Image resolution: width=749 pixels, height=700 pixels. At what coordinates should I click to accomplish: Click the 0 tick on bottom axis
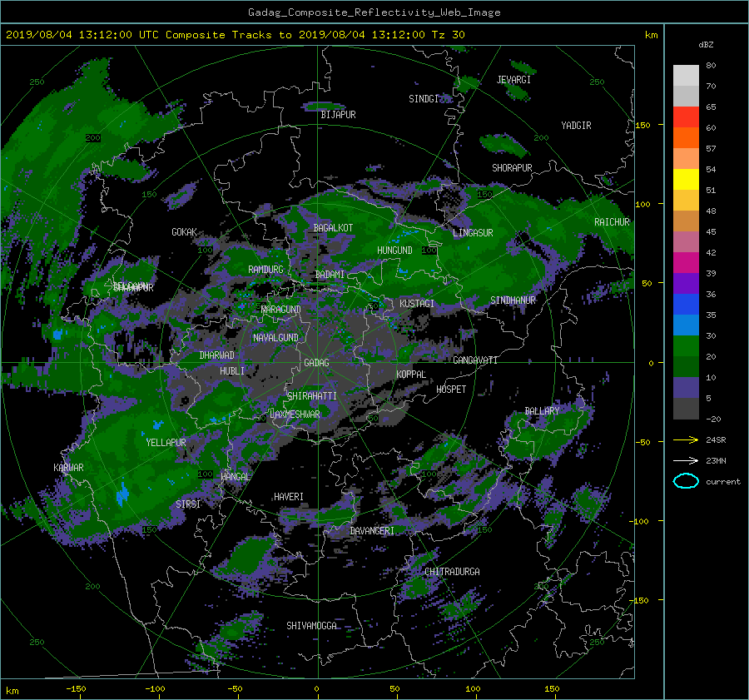pos(316,688)
